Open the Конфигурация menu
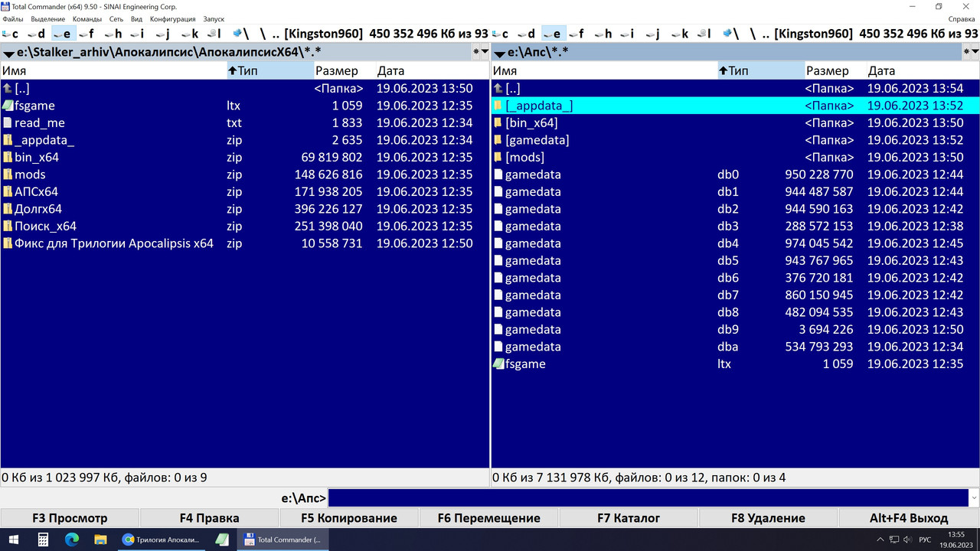 click(x=172, y=18)
